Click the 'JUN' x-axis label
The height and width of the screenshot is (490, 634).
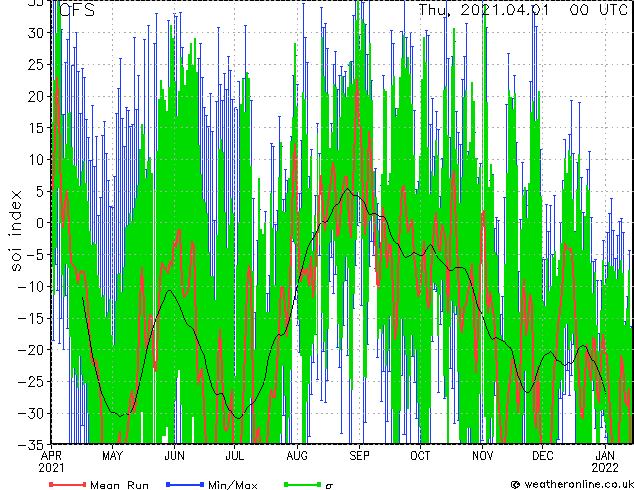click(174, 456)
